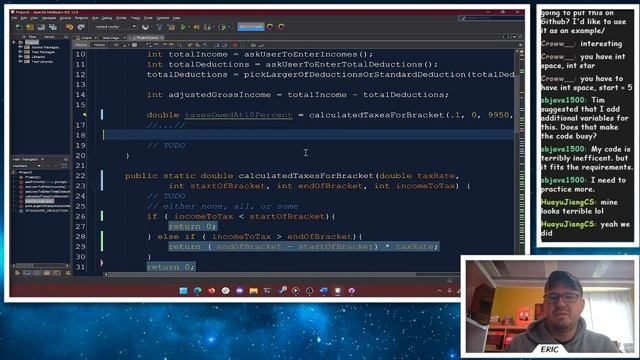Expand the Test Libraries node
Image resolution: width=640 pixels, height=360 pixels.
tap(20, 62)
